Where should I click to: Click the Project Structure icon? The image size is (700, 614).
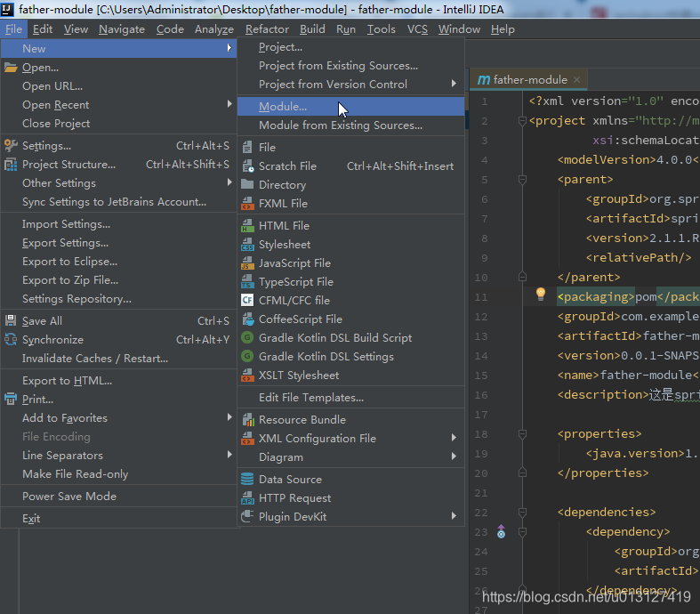point(11,165)
